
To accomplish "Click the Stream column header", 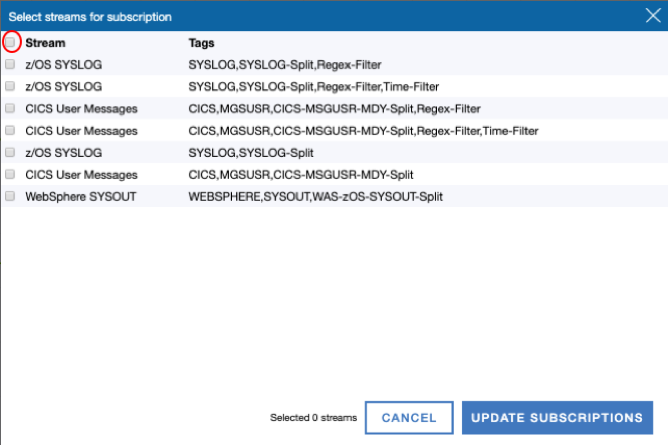I will click(x=45, y=44).
